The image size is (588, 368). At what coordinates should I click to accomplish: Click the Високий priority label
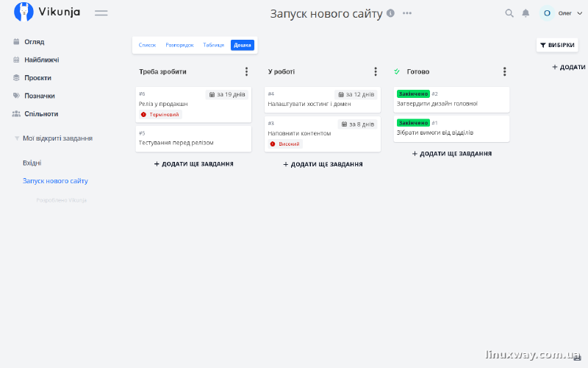285,144
